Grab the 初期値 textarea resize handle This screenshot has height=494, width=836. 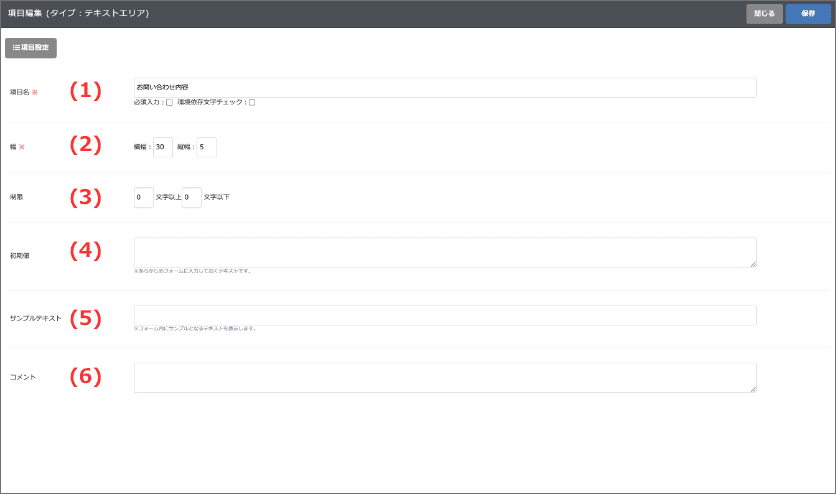753,264
